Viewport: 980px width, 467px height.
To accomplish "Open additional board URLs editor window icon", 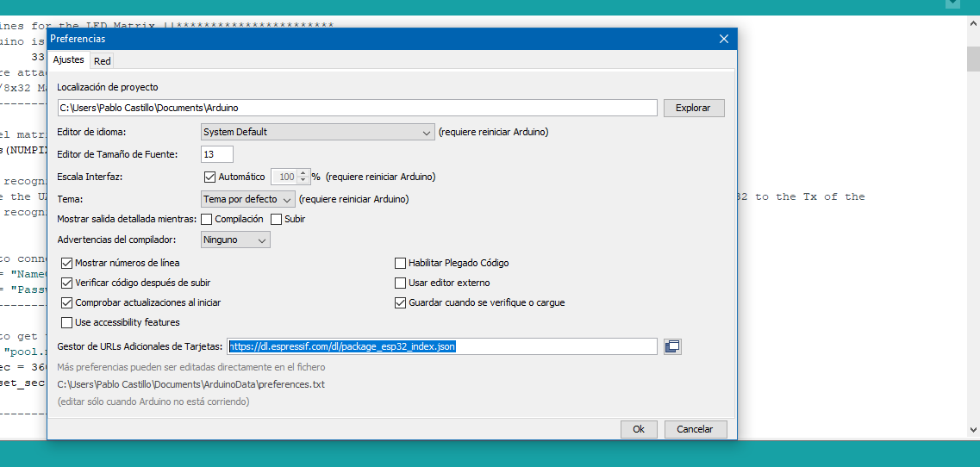I will 672,346.
